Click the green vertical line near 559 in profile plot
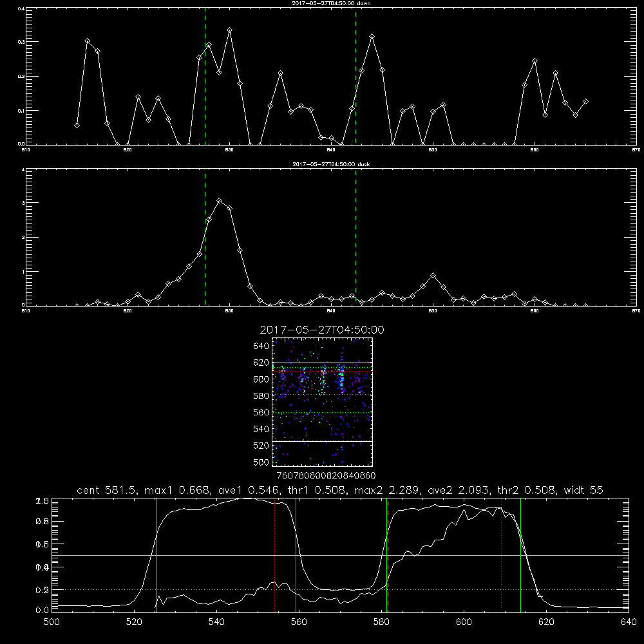Viewport: 644px width, 644px height. (296, 554)
